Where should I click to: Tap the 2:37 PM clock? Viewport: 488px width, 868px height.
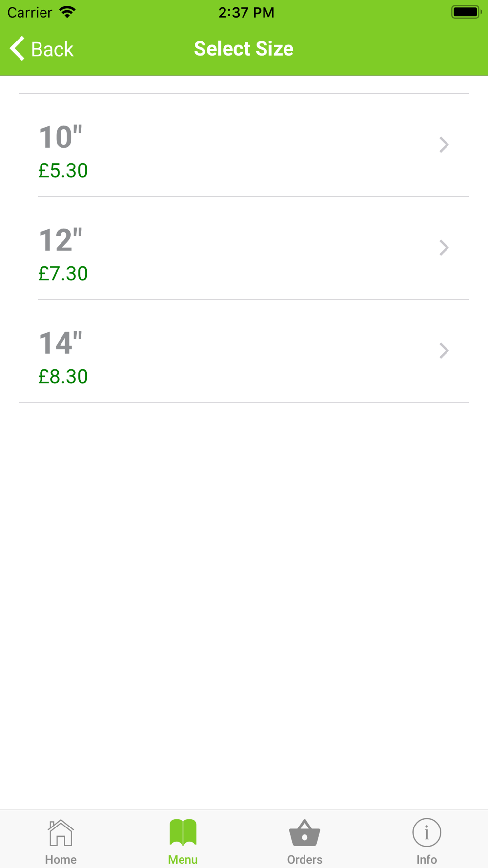click(246, 12)
